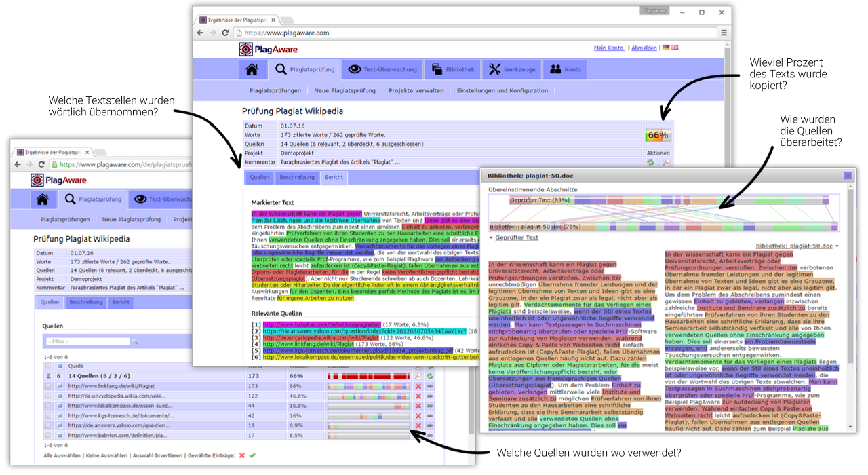Image resolution: width=868 pixels, height=475 pixels.
Task: Close the Bibliothek plagiat-50.doc popup
Action: pyautogui.click(x=848, y=175)
